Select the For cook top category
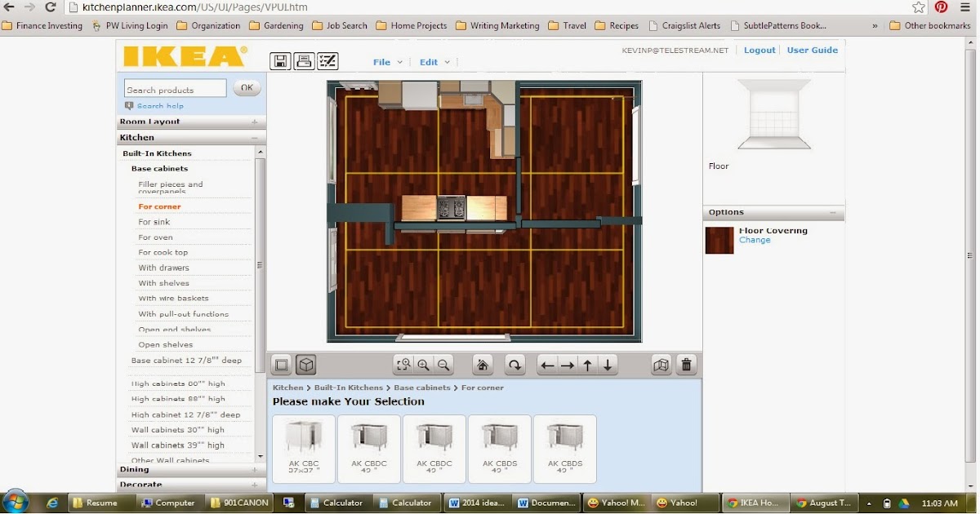This screenshot has width=980, height=514. point(163,253)
